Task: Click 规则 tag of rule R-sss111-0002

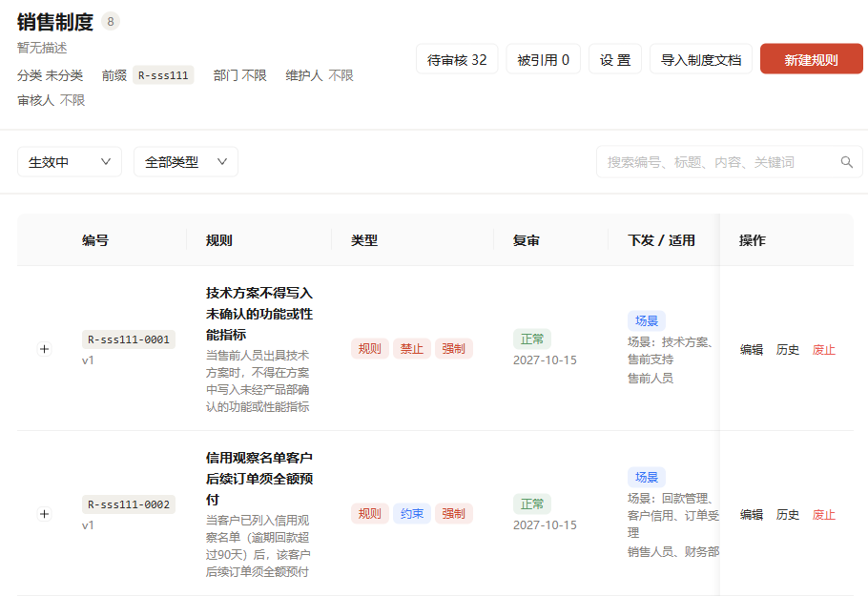Action: [x=370, y=514]
